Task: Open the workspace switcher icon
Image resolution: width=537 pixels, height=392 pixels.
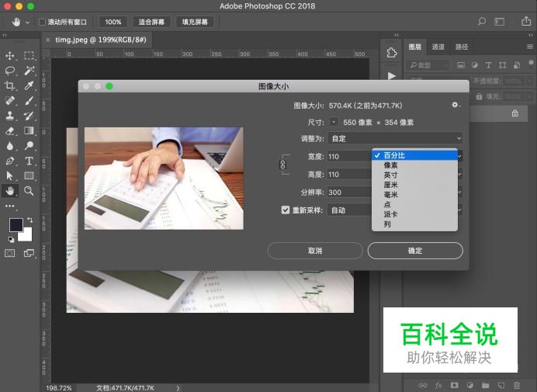Action: (x=499, y=22)
